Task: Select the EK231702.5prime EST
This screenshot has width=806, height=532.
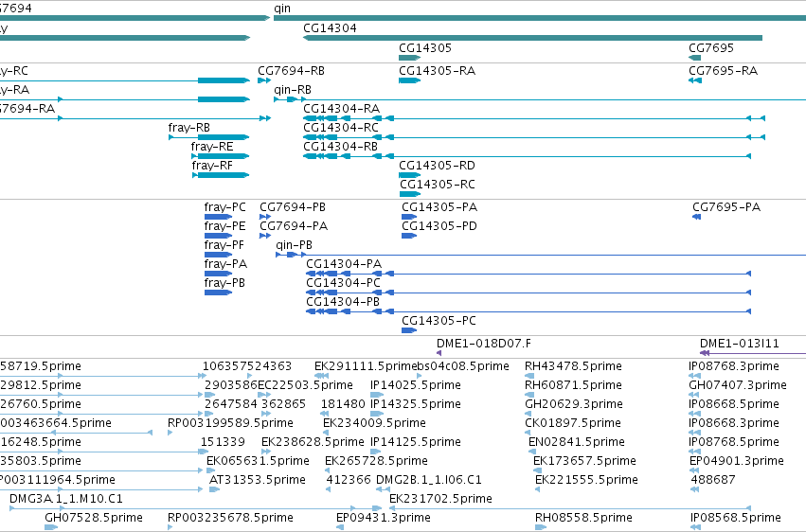Action: [570, 508]
